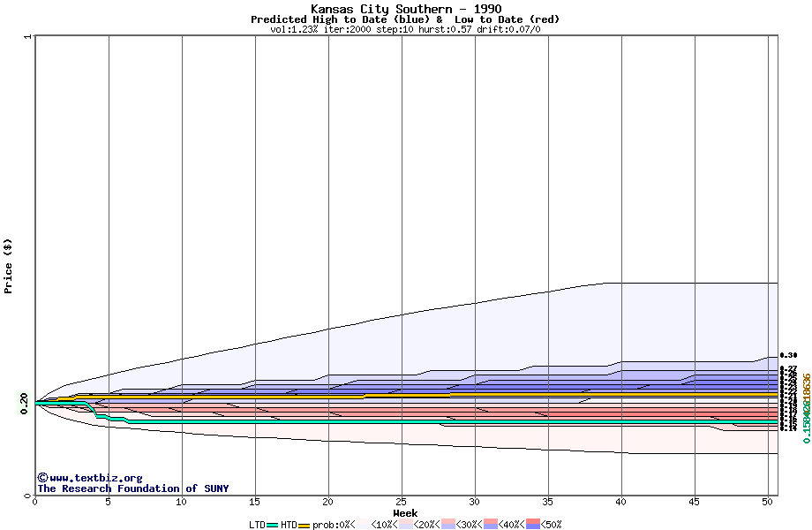Click the x-axis tick label '5'
The width and height of the screenshot is (812, 530).
[109, 502]
